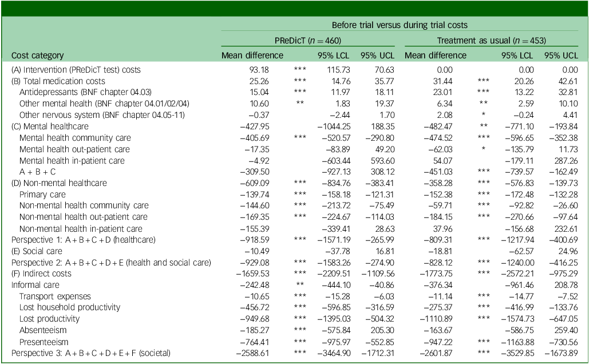Click 'Mental health community care' row label
Screen dimensions: 589x364
tap(75, 138)
